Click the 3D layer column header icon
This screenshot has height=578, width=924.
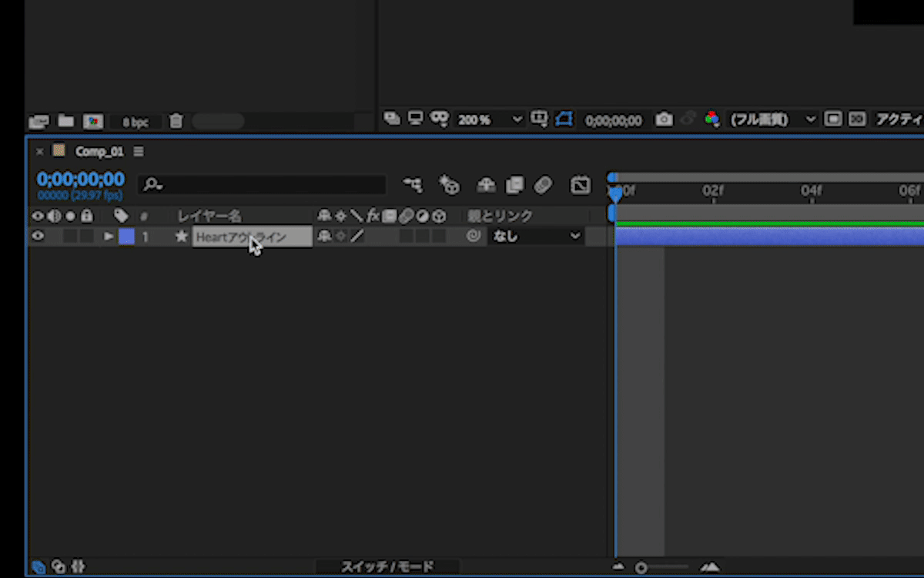[439, 216]
